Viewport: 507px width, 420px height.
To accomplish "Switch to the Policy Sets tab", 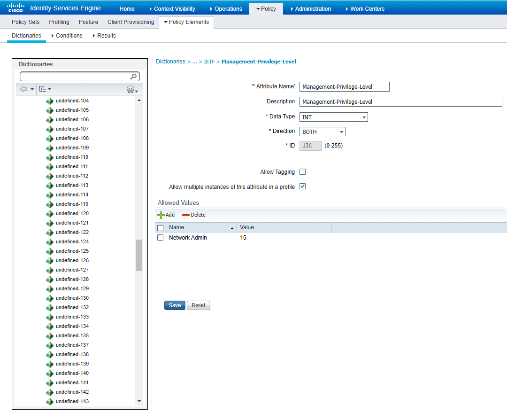I will tap(25, 22).
